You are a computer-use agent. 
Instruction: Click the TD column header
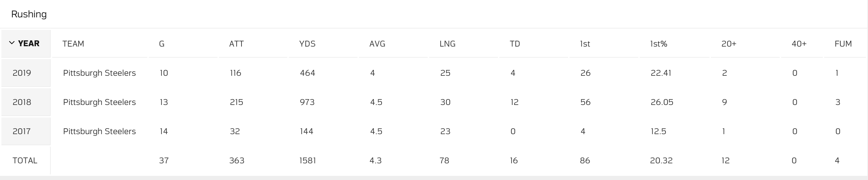pos(515,44)
